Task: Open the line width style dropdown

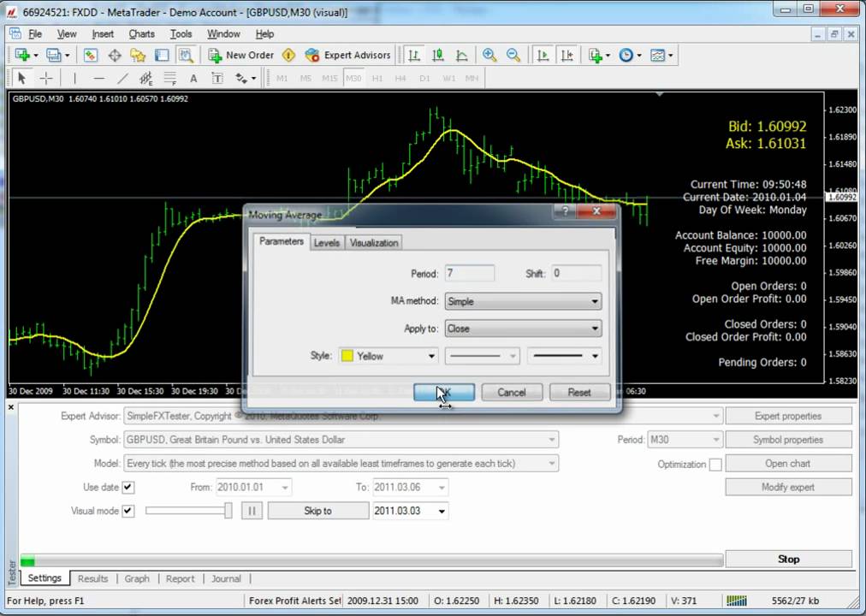Action: 565,356
